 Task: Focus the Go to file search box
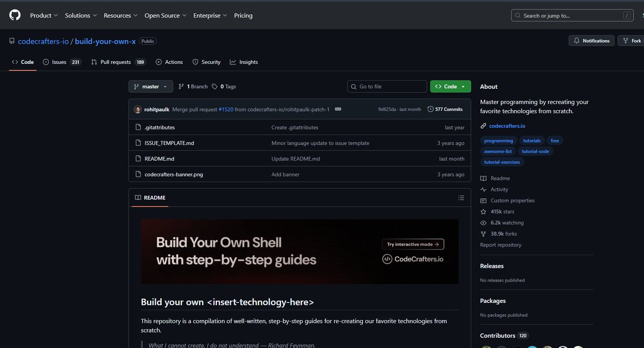[x=387, y=86]
